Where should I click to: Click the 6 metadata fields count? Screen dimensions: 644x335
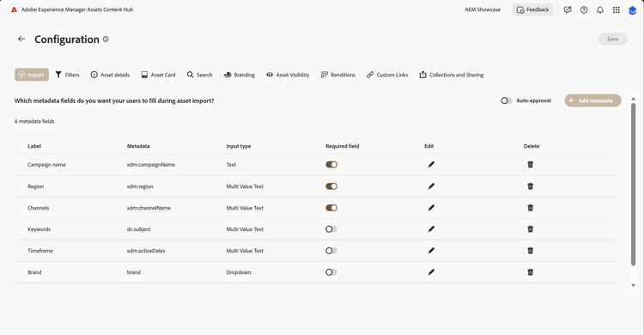pos(34,121)
